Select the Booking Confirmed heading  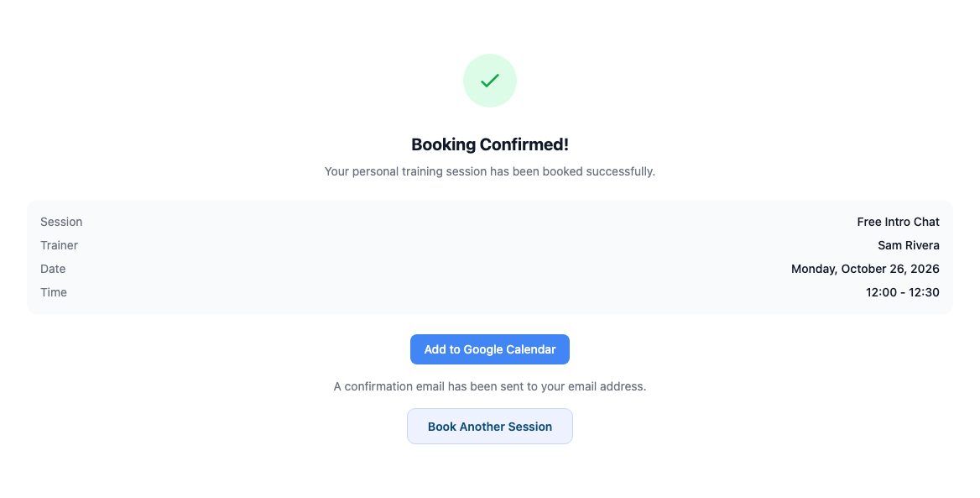(490, 144)
